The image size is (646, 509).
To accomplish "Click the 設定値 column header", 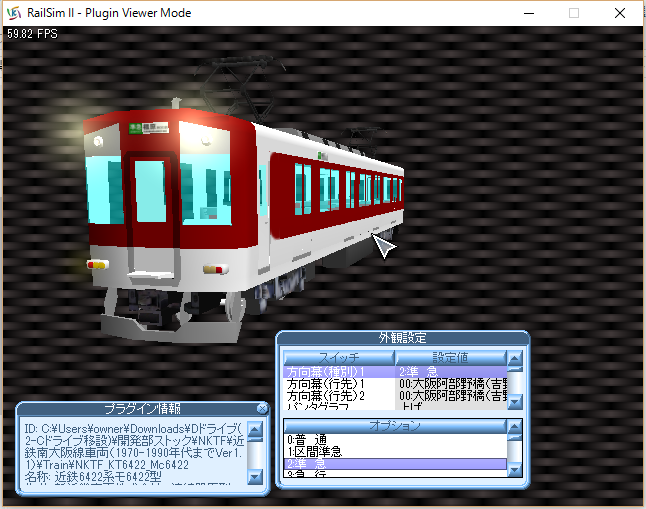I will tap(450, 357).
